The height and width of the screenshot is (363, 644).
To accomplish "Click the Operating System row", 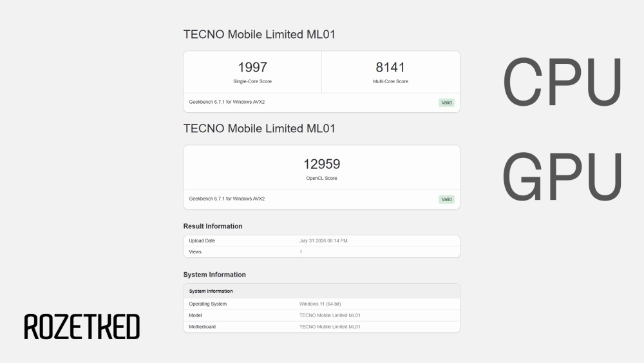I will pos(321,304).
